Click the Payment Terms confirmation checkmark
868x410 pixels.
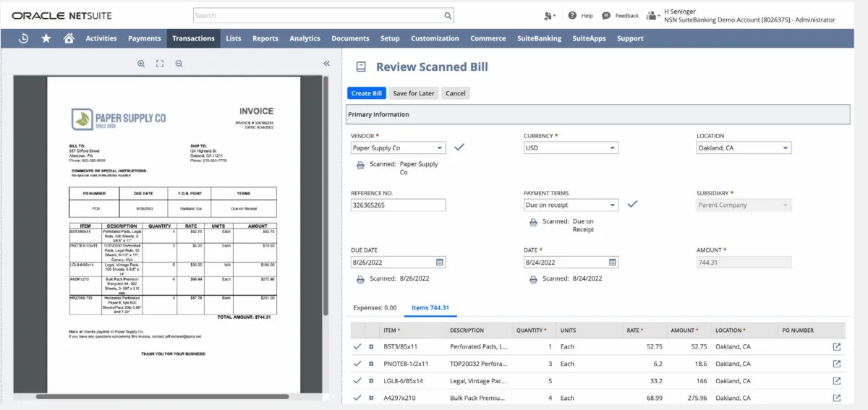click(x=632, y=205)
